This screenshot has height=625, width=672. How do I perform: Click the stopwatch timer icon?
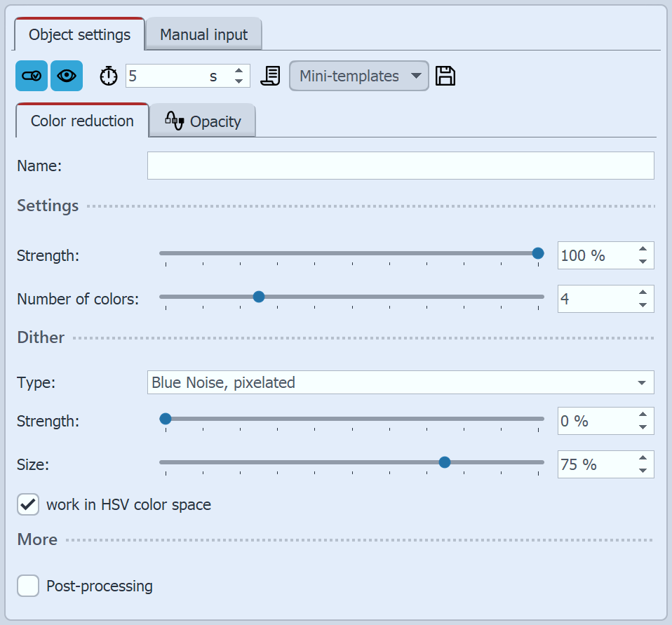coord(108,76)
